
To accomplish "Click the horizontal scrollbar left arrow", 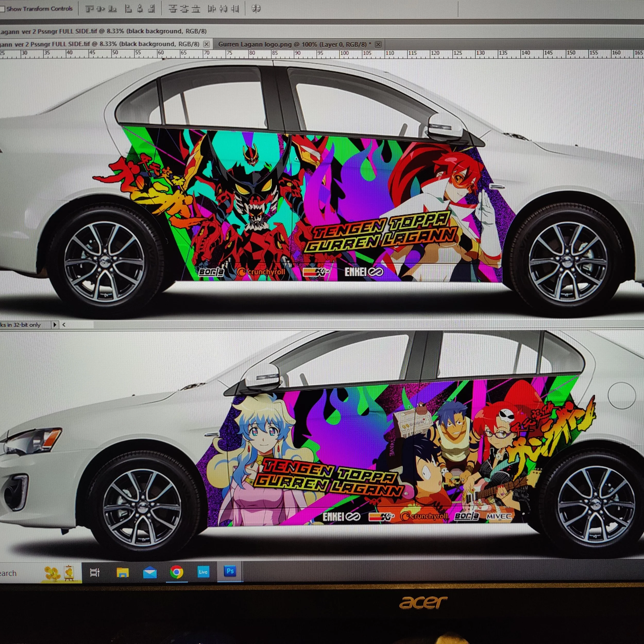I will point(64,324).
